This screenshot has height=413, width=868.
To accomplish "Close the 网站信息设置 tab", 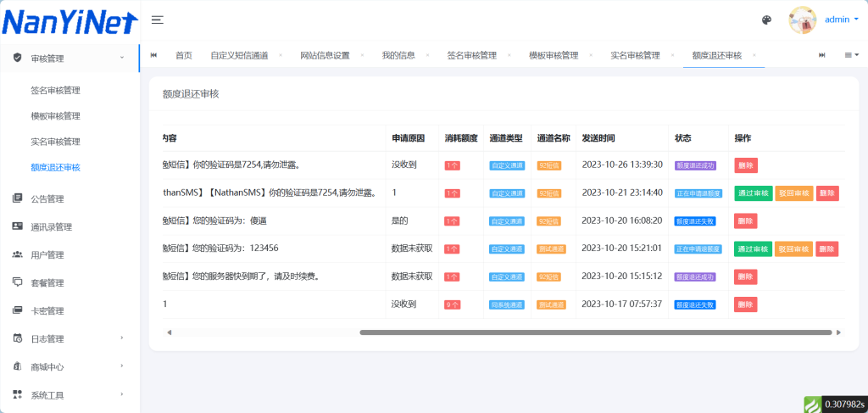I will (362, 55).
